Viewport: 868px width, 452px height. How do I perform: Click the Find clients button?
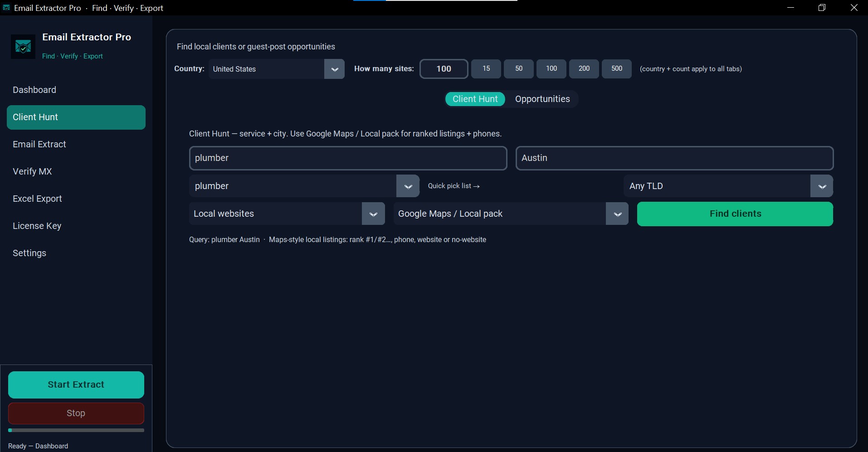735,214
